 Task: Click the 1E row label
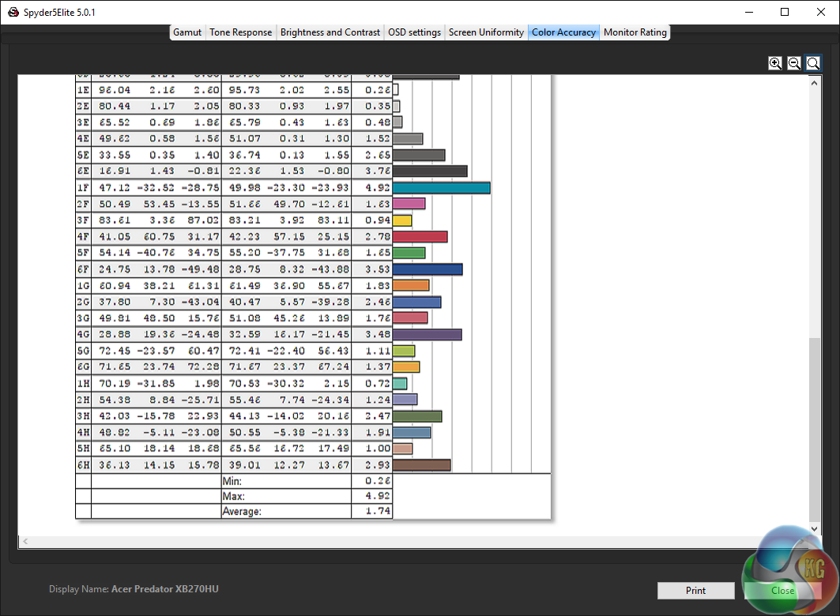tap(84, 90)
